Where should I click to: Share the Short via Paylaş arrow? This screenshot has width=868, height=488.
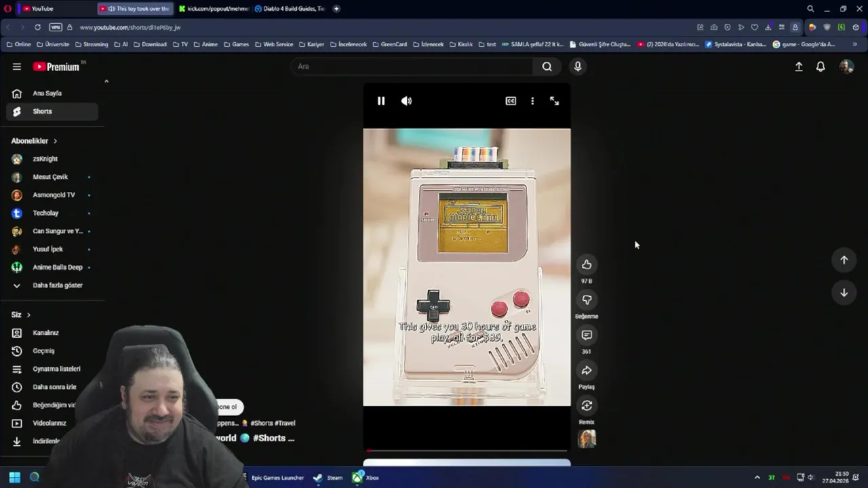pos(587,370)
